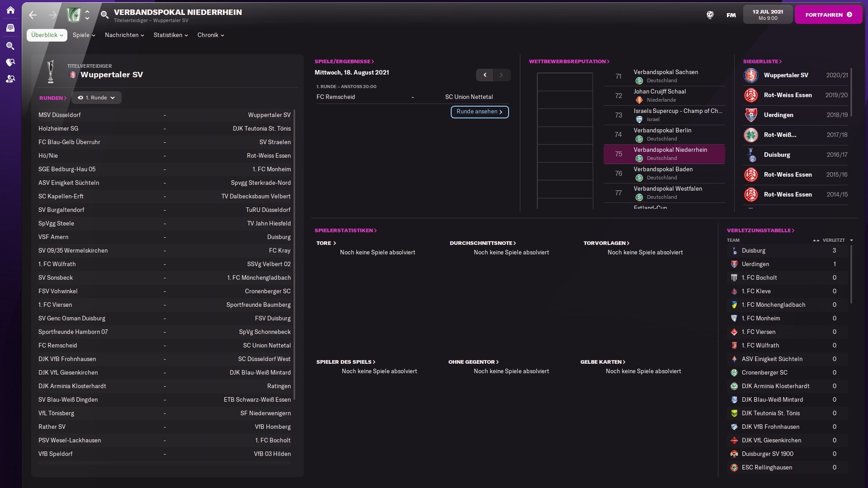Click Uerdingen crest in winners list
This screenshot has height=488, width=868.
751,115
